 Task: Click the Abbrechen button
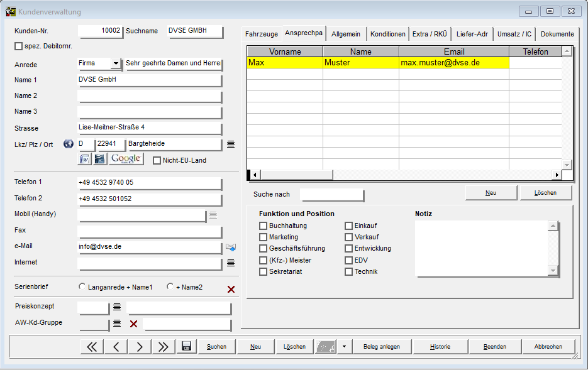coord(548,347)
